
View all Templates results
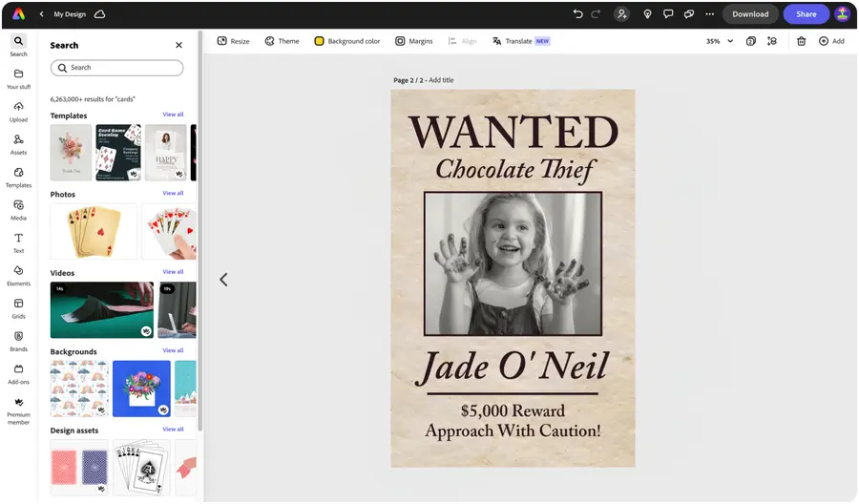tap(173, 115)
